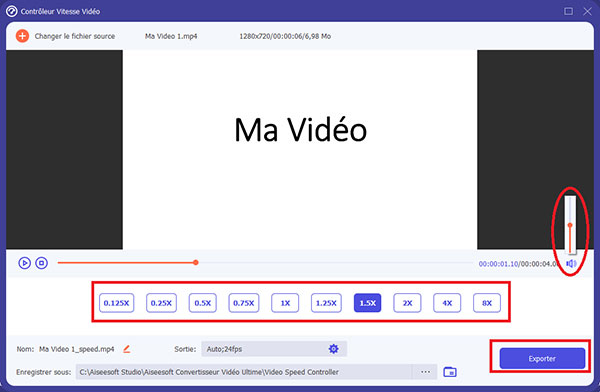Choose 0.75X playback speed
Screen dimensions: 600x392
click(244, 303)
